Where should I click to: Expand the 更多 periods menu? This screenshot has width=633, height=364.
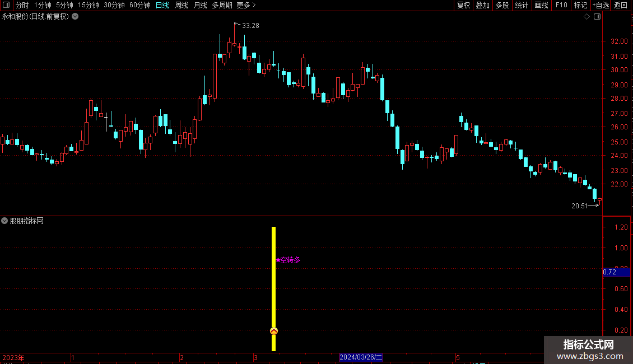point(246,5)
